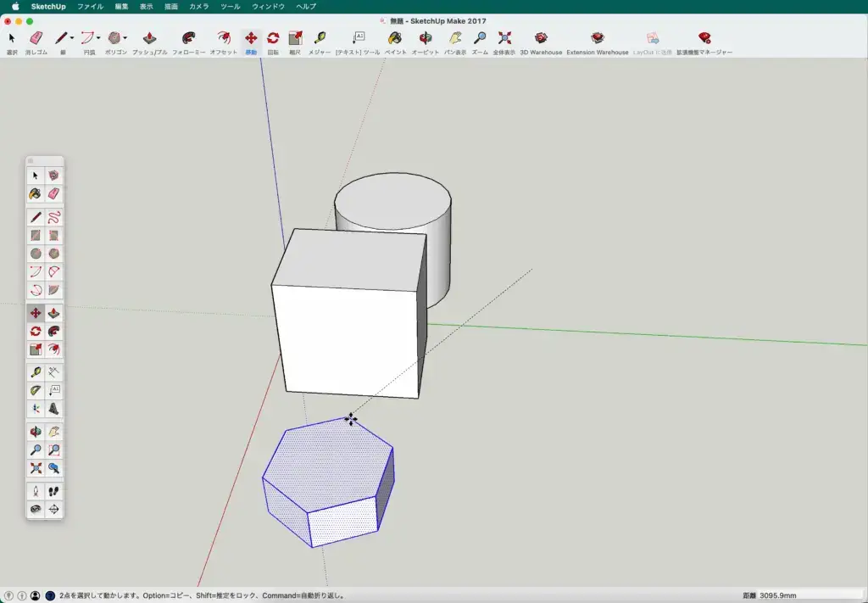
Task: Click the 距離 measurement value box
Action: 811,596
